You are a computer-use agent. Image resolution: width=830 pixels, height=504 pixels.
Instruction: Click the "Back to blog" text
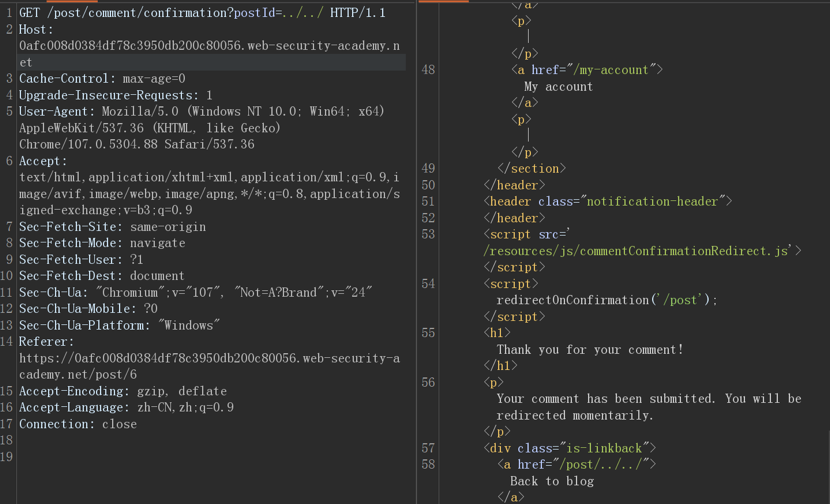coord(552,481)
